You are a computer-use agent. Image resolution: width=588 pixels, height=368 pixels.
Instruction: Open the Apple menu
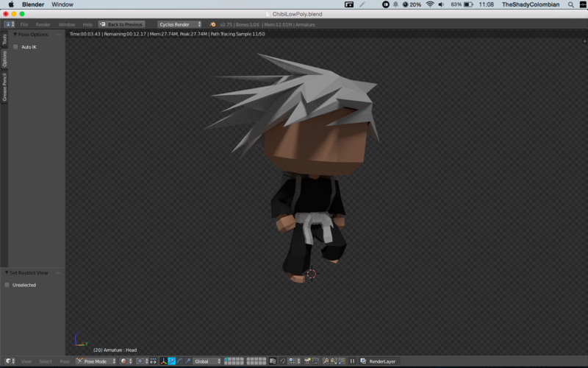[11, 4]
